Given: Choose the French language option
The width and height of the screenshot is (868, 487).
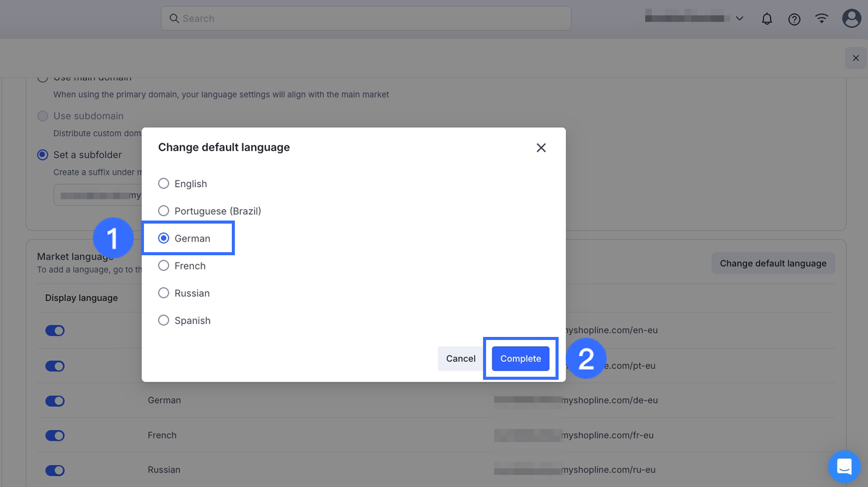Looking at the screenshot, I should (x=163, y=265).
